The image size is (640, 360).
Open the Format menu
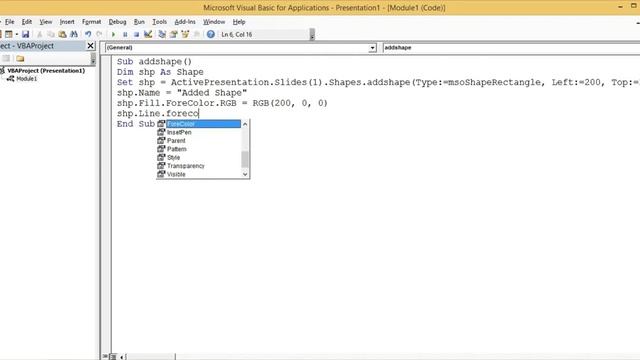pyautogui.click(x=91, y=22)
